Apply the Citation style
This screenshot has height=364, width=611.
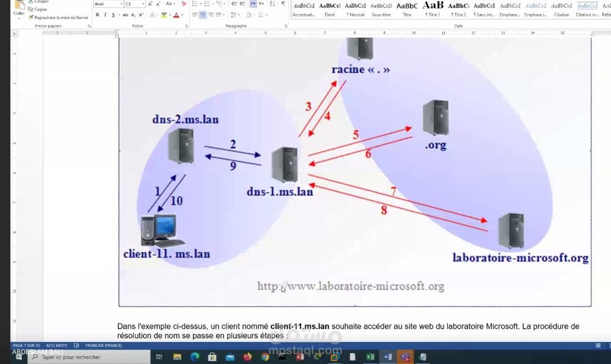coord(561,9)
